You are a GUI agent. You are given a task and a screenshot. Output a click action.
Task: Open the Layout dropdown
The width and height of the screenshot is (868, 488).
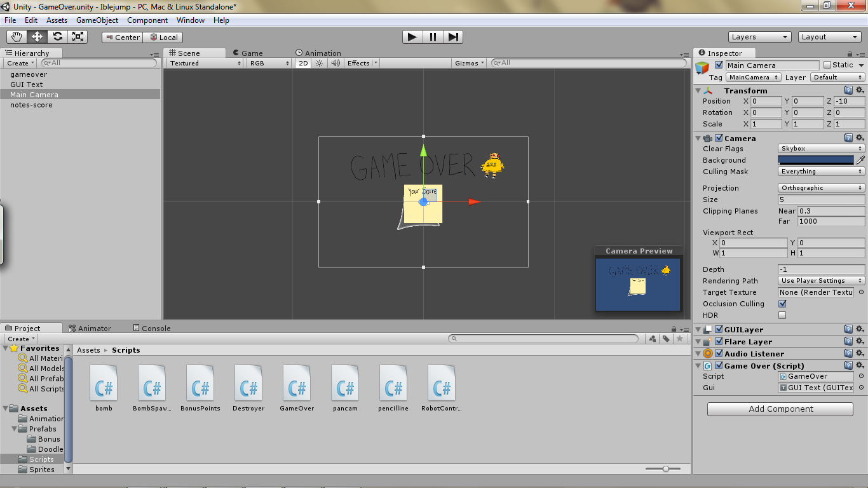click(830, 37)
